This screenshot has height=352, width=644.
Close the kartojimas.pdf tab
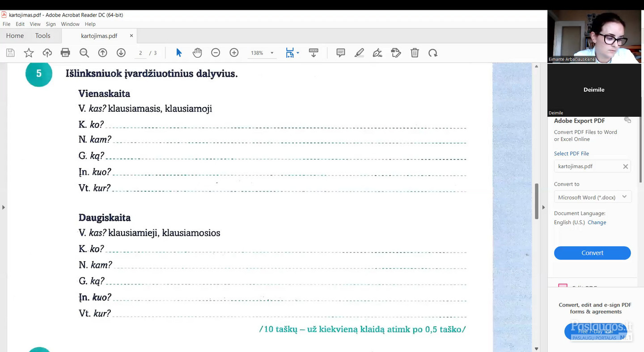click(x=131, y=36)
